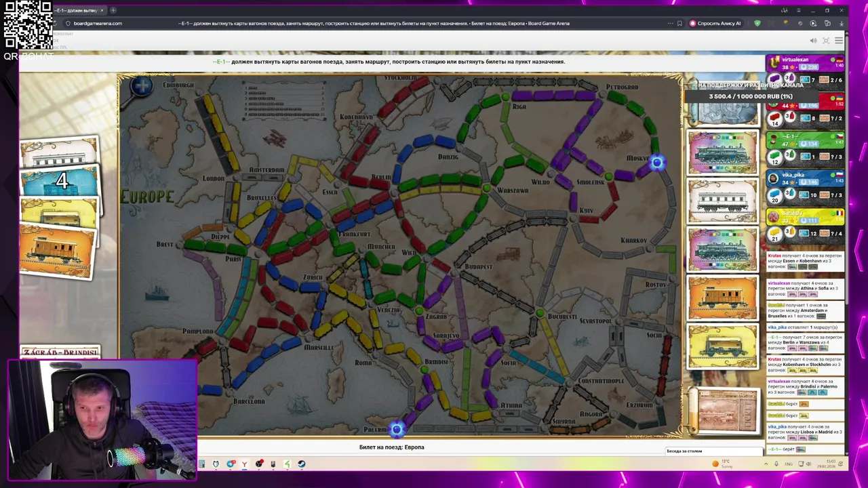The image size is (868, 488).
Task: Select the Palermo city marker on map
Action: pyautogui.click(x=397, y=428)
